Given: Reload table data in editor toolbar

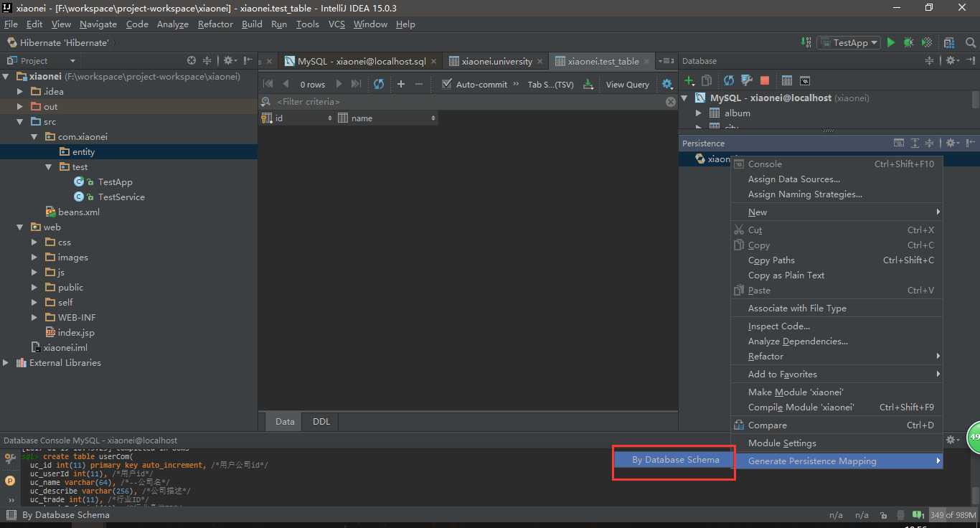Looking at the screenshot, I should coord(379,84).
